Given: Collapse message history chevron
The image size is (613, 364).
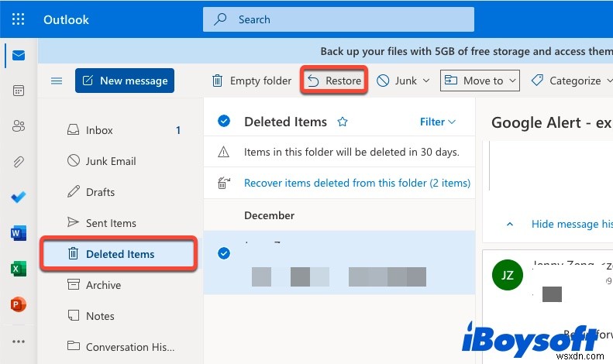Looking at the screenshot, I should point(510,224).
